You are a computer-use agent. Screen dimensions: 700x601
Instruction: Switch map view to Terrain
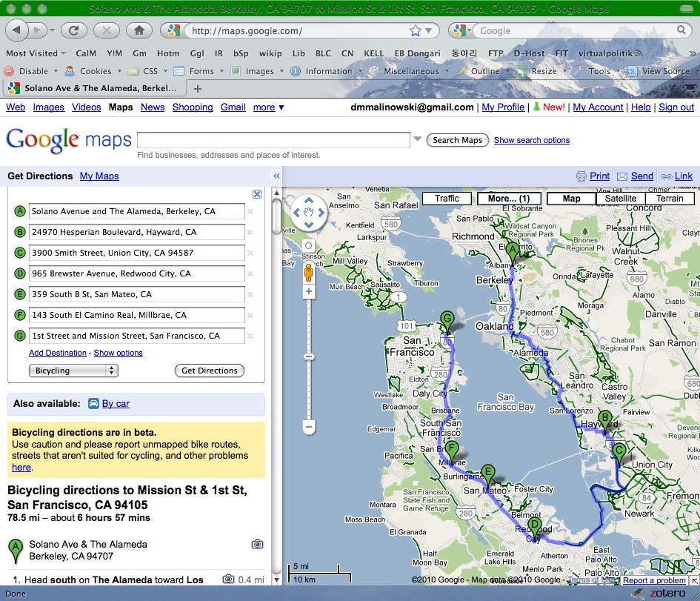tap(669, 199)
